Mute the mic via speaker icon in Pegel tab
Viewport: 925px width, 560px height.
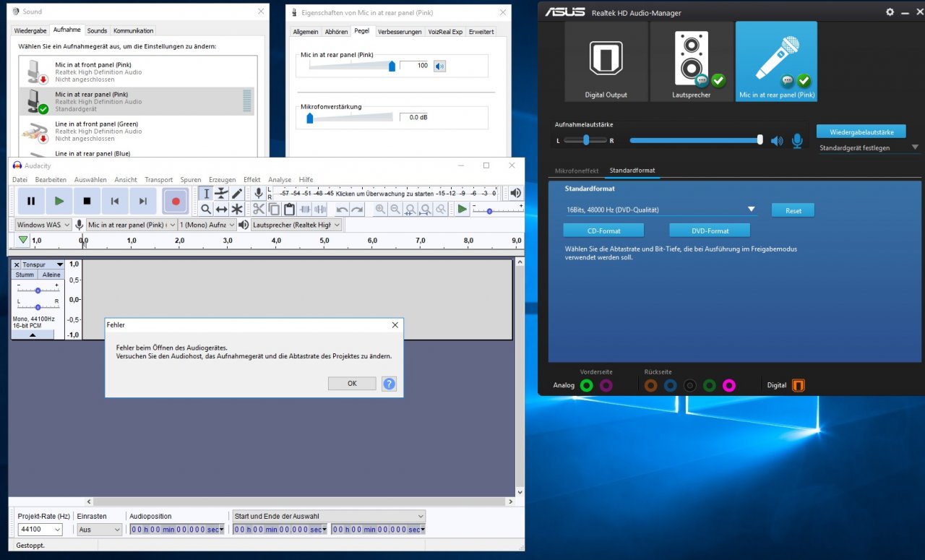pos(439,66)
